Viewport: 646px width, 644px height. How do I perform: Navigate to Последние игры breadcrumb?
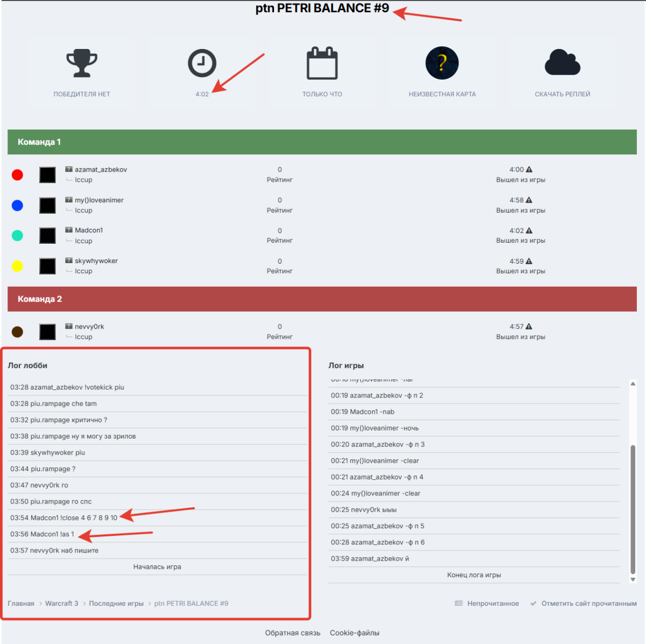[116, 604]
